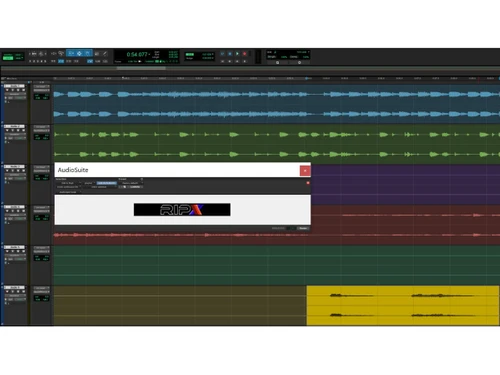Screen dimensions: 500x375
Task: Record-enable the second green track
Action: click(x=7, y=130)
